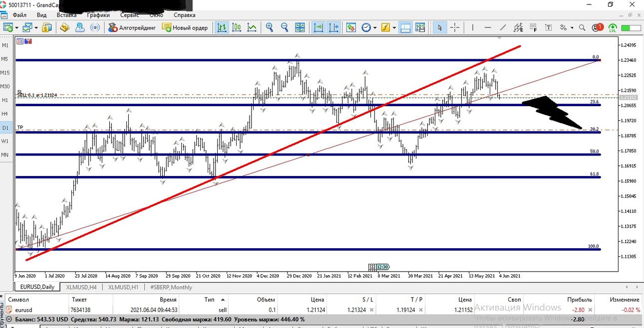
Task: Switch timeframe to M30
Action: pos(5,86)
